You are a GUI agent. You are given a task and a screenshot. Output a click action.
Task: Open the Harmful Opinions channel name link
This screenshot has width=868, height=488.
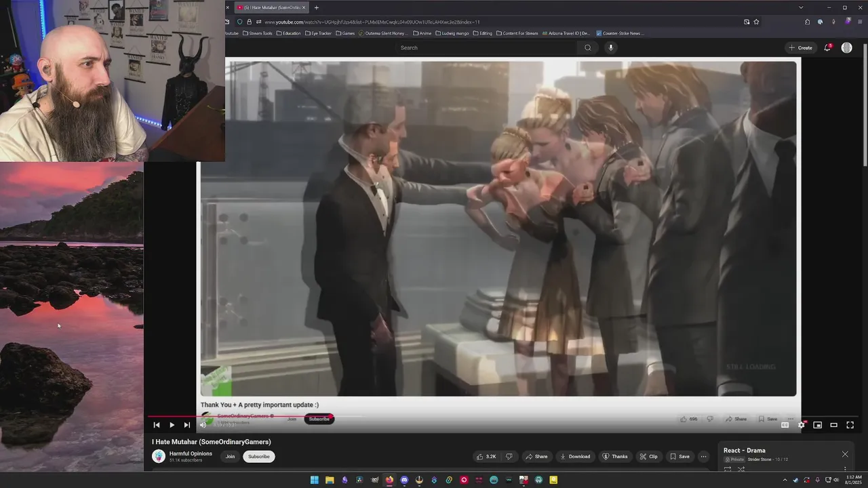[191, 453]
